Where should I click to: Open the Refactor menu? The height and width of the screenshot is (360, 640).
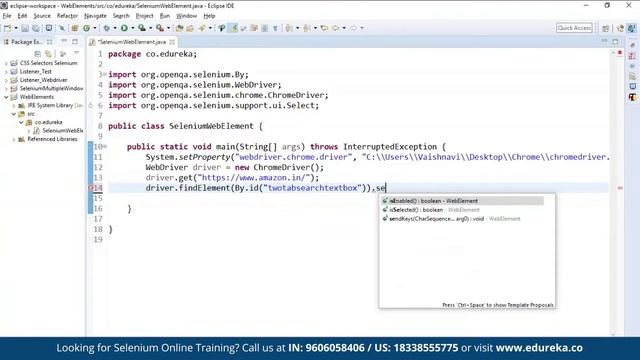tap(67, 16)
